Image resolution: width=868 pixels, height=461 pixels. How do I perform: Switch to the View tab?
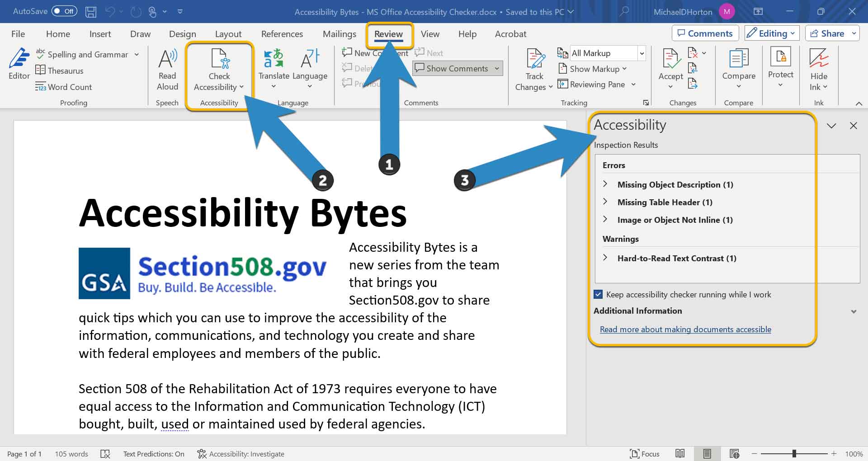[430, 34]
